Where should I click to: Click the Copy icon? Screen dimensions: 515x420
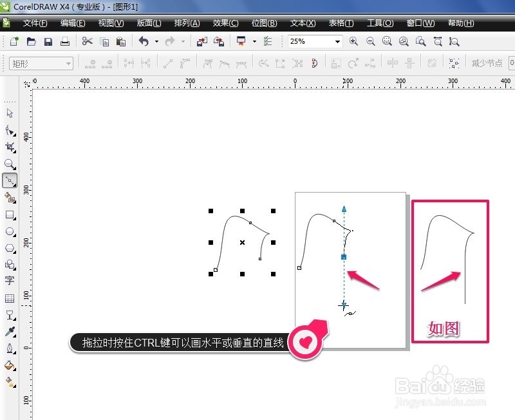[x=104, y=42]
